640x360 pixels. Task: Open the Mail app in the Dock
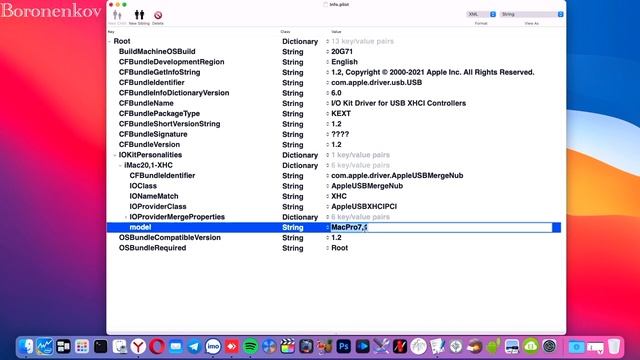coord(176,347)
